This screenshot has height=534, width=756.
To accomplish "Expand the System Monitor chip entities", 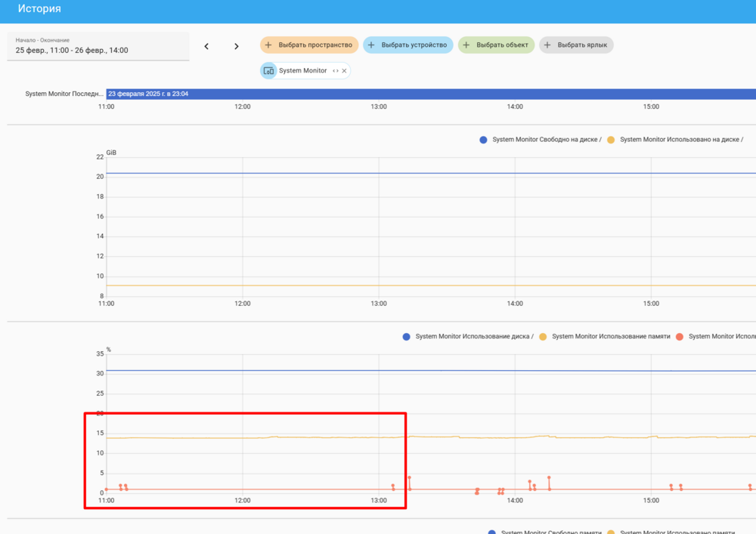I will (335, 71).
